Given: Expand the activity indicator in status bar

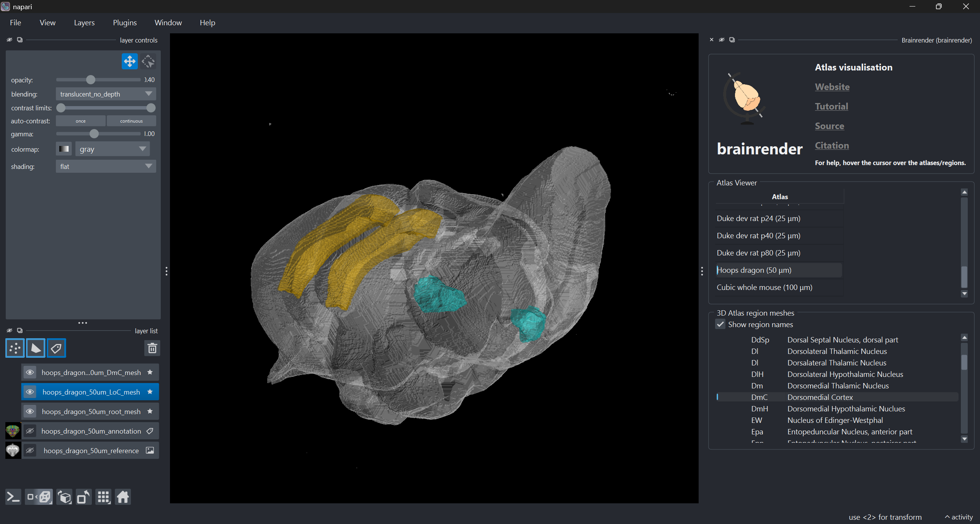Looking at the screenshot, I should [959, 517].
